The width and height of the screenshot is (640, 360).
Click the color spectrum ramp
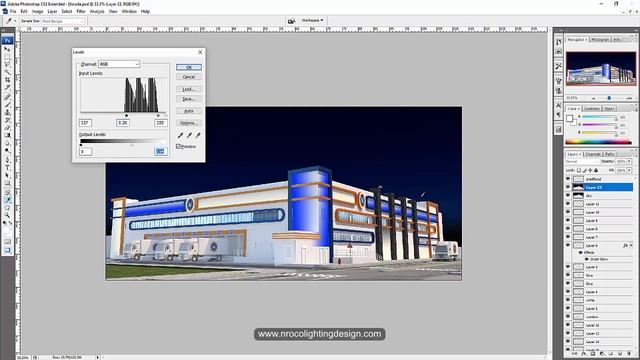tap(599, 142)
